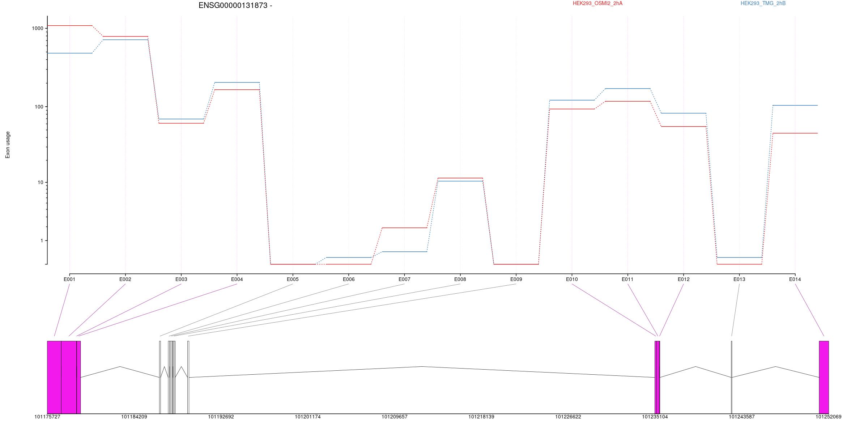Click the blue line segment at E001
Viewport: 868px width, 434px height.
click(x=70, y=53)
